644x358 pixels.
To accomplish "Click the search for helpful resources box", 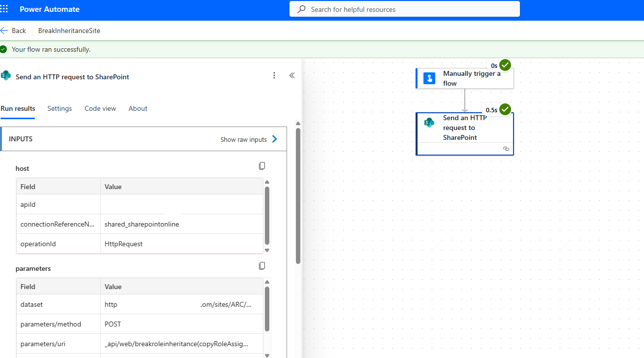I will click(404, 9).
